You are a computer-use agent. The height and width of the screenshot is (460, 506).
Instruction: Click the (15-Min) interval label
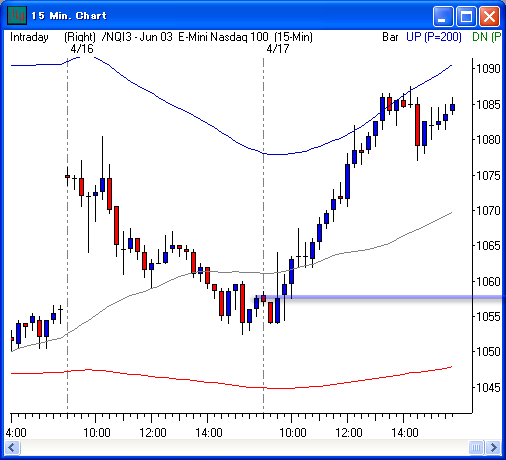[293, 37]
